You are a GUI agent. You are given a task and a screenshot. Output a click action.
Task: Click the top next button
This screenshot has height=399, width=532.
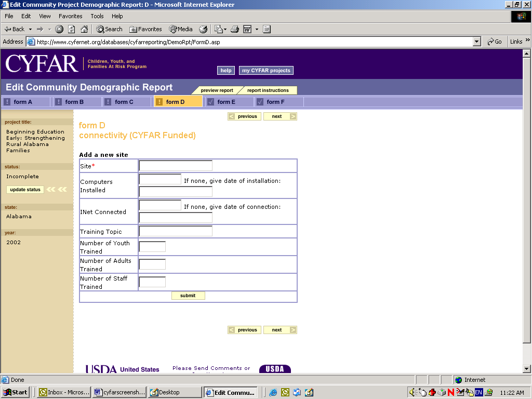[x=280, y=116]
